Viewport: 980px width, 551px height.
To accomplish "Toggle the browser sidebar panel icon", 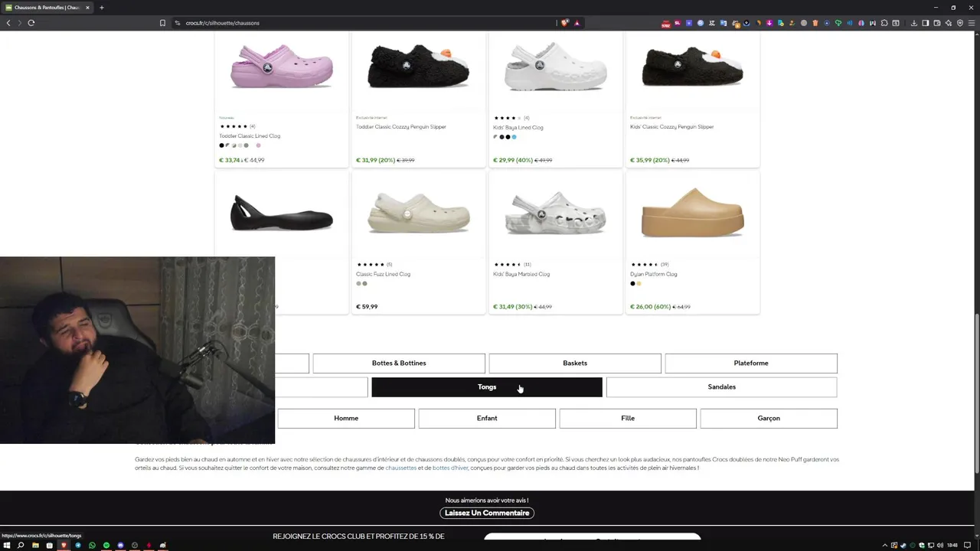I will (x=926, y=23).
